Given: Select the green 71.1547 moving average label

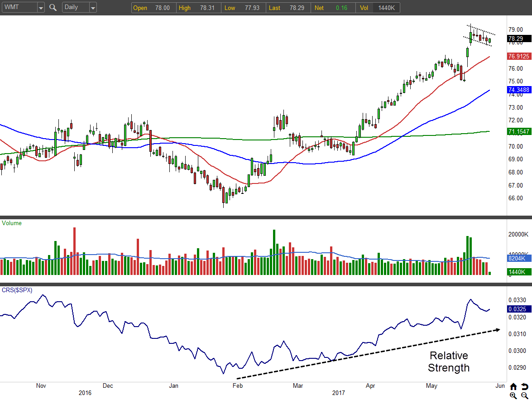Looking at the screenshot, I should point(519,132).
